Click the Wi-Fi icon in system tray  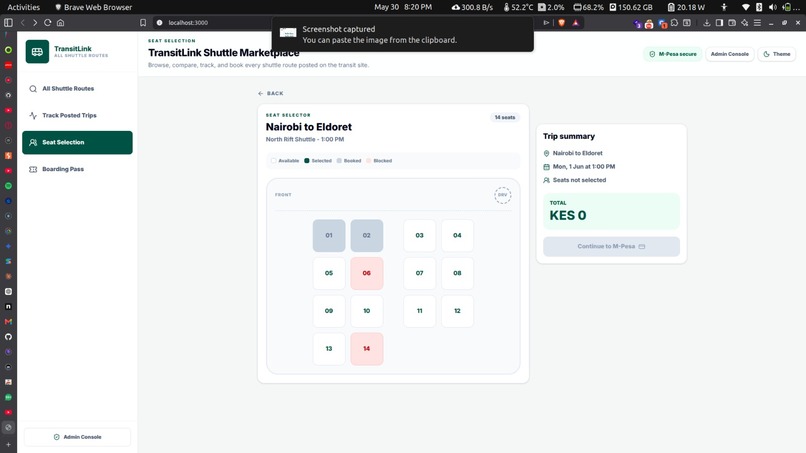(745, 7)
